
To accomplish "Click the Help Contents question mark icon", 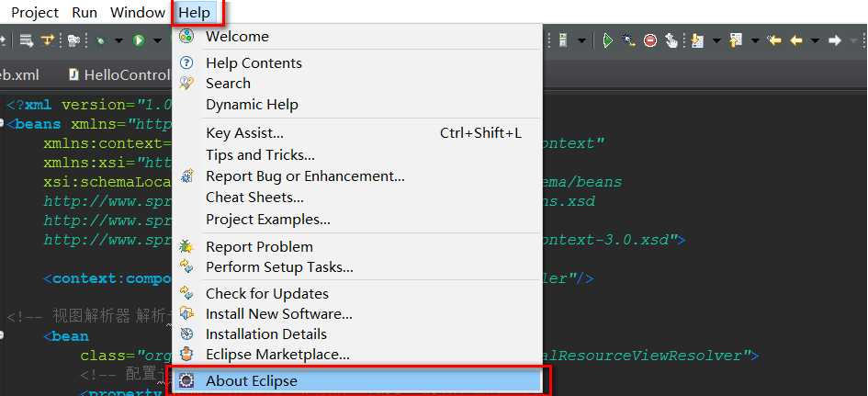I will (x=187, y=62).
